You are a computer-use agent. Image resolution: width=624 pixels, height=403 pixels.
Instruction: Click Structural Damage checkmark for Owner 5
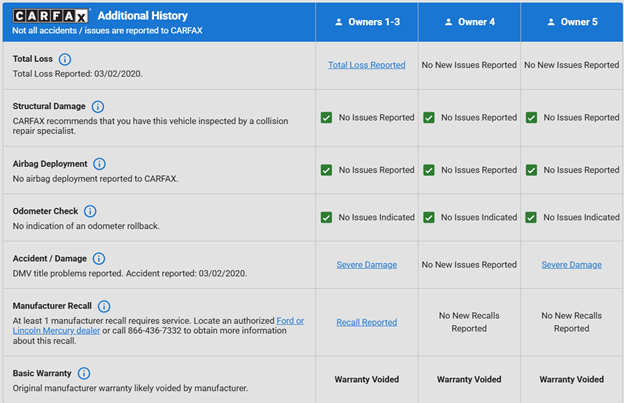531,118
